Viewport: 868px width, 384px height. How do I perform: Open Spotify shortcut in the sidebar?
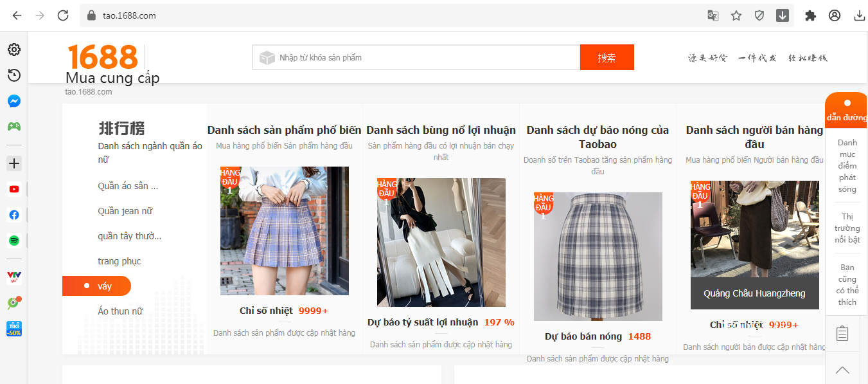click(x=14, y=241)
